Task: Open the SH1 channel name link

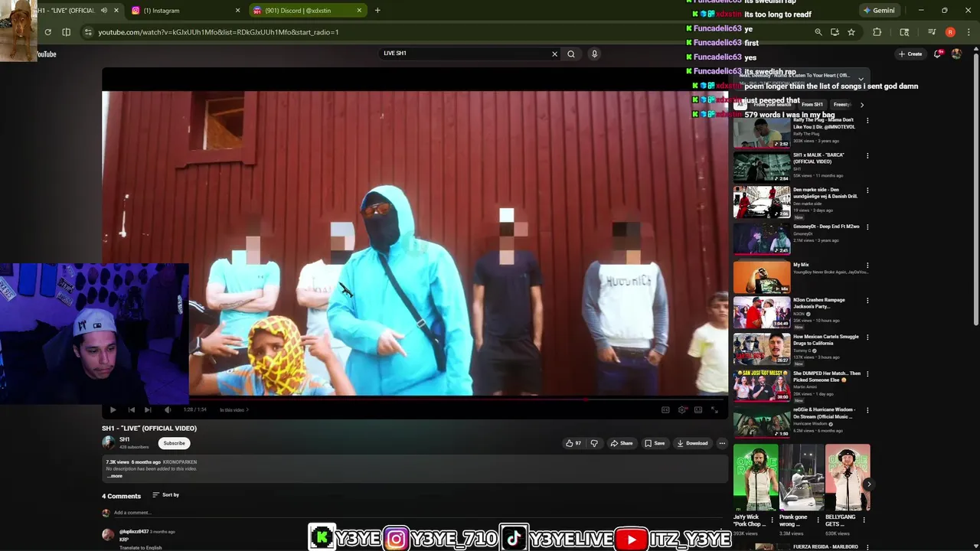Action: (x=124, y=439)
